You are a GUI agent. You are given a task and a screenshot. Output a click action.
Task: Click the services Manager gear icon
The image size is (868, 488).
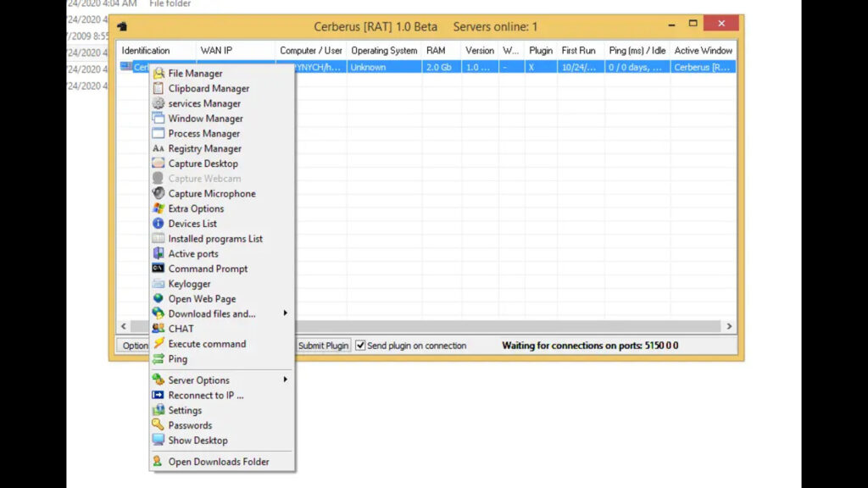(159, 103)
